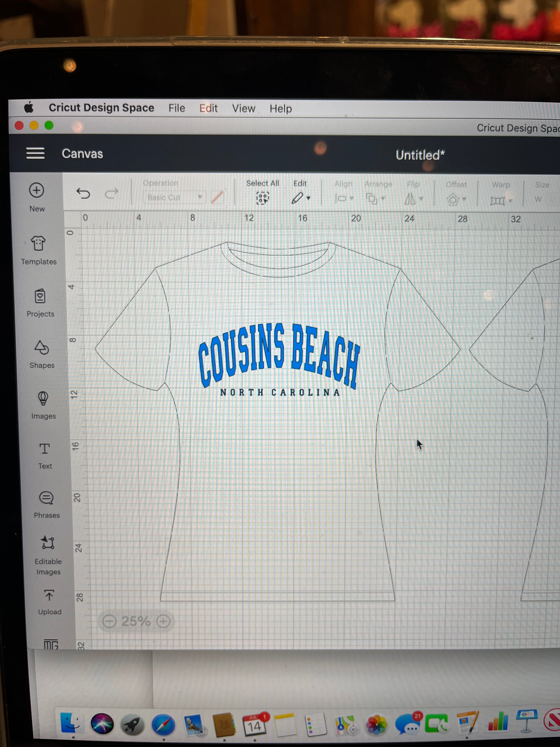Open the Shapes tool
Screen dimensions: 560x747
[42, 348]
